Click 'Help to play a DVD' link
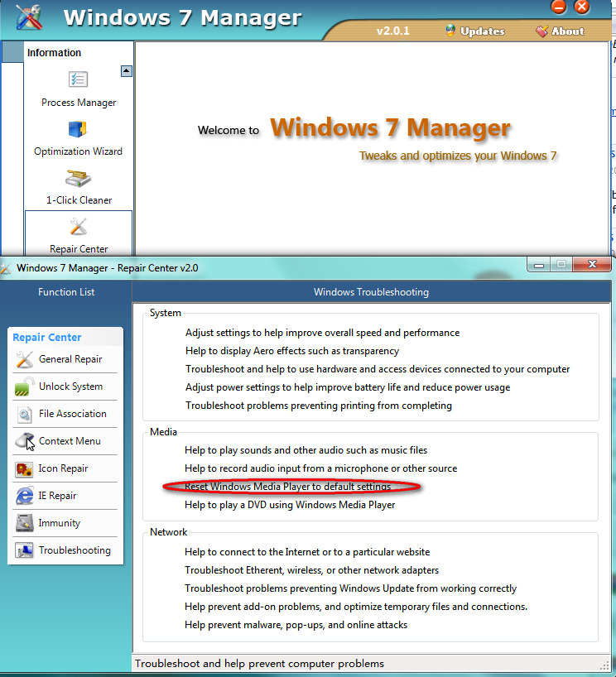Screen dimensions: 616x677 coord(290,505)
